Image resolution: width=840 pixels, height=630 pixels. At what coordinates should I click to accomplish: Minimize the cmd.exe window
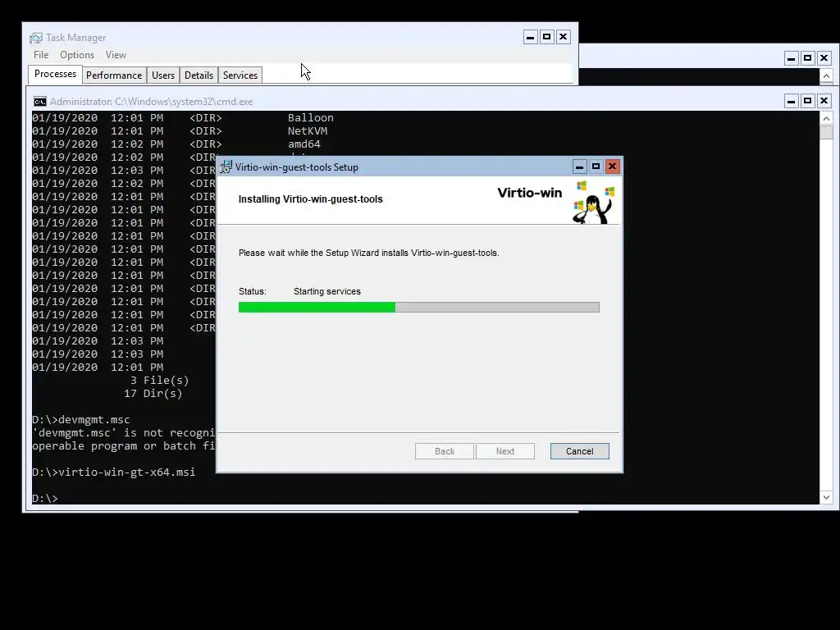pyautogui.click(x=792, y=101)
